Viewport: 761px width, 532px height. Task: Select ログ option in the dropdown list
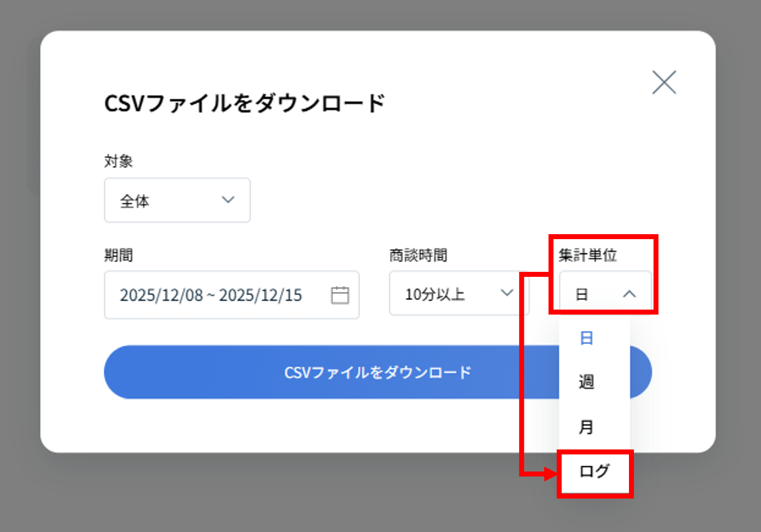(594, 472)
